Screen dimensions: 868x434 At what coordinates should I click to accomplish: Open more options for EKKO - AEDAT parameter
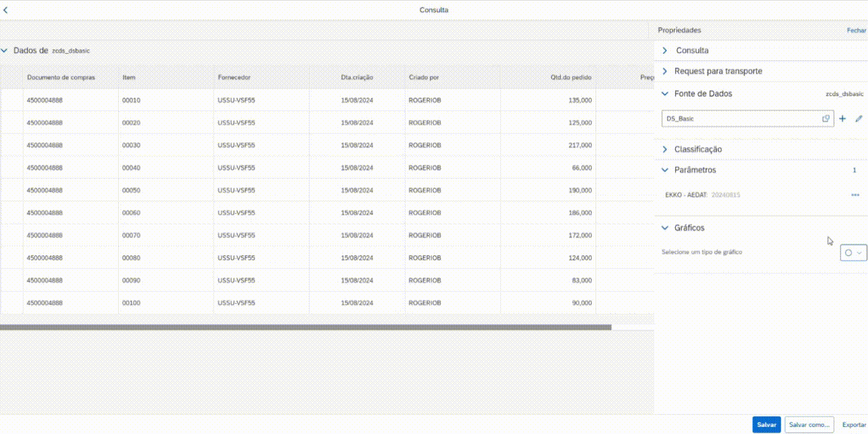[855, 195]
